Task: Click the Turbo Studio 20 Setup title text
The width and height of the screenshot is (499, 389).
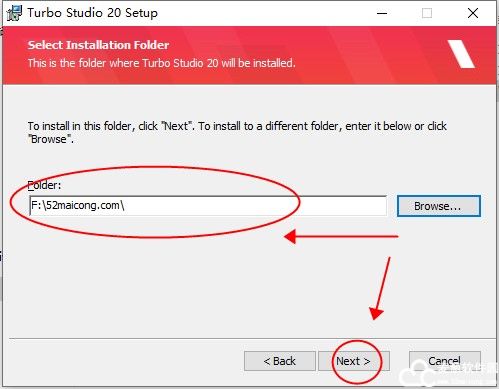Action: pos(93,13)
